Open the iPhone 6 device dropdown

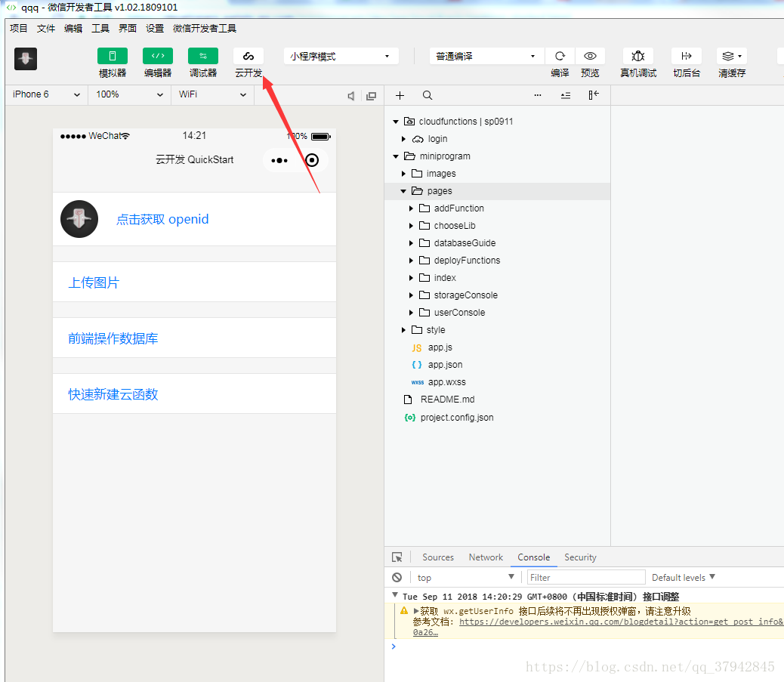(x=47, y=94)
